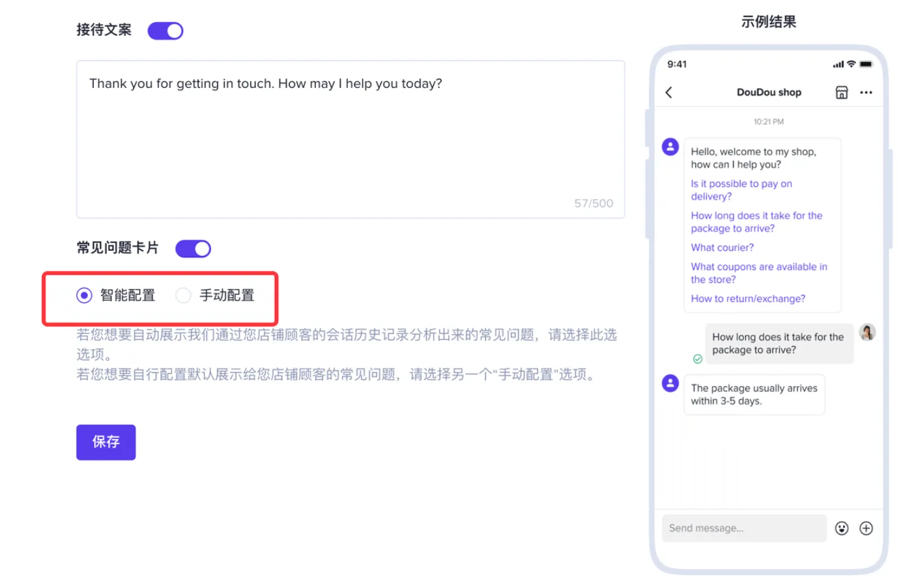Click the 'Hello, welcome to my shop' message
Image resolution: width=901 pixels, height=588 pixels.
[754, 158]
